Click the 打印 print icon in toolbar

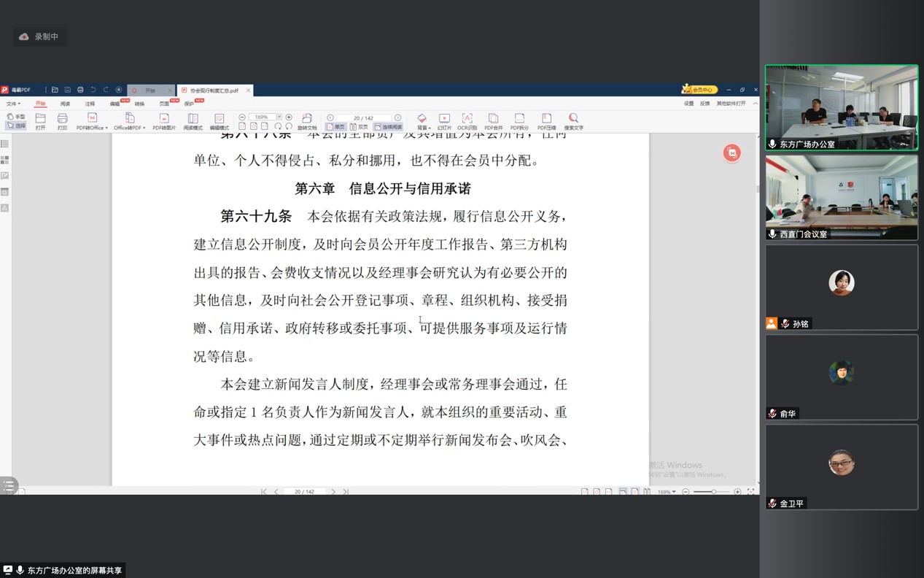pyautogui.click(x=62, y=121)
